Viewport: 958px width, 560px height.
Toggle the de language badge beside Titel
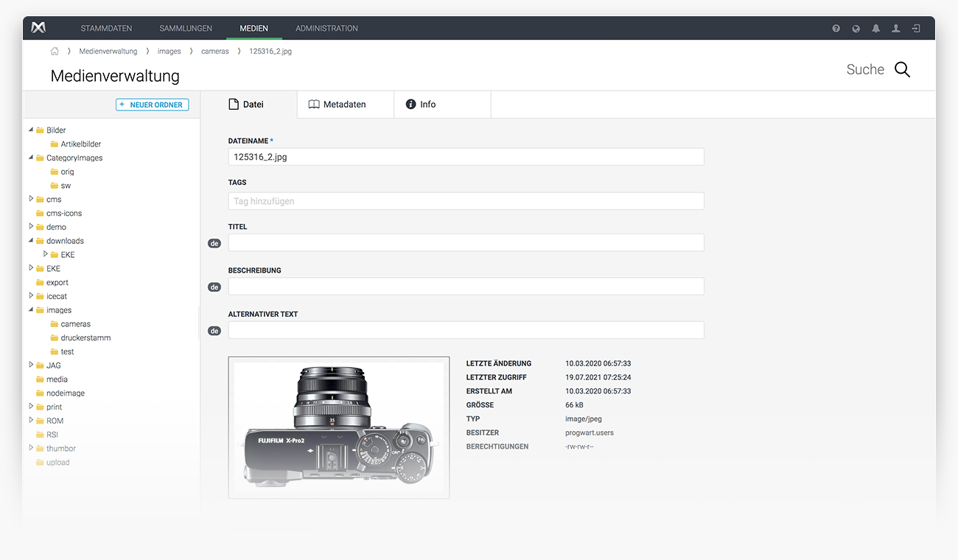[x=214, y=243]
